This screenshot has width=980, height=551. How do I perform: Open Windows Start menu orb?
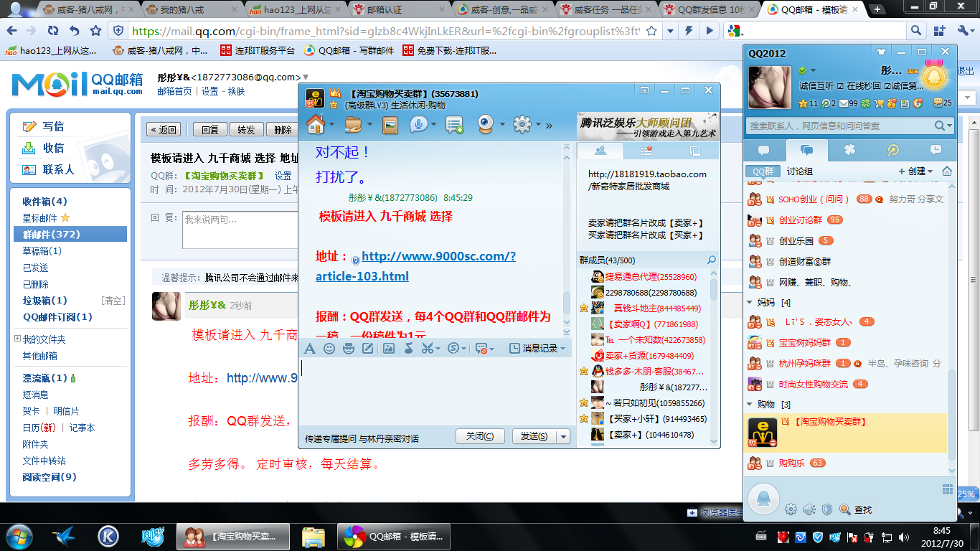click(x=19, y=535)
